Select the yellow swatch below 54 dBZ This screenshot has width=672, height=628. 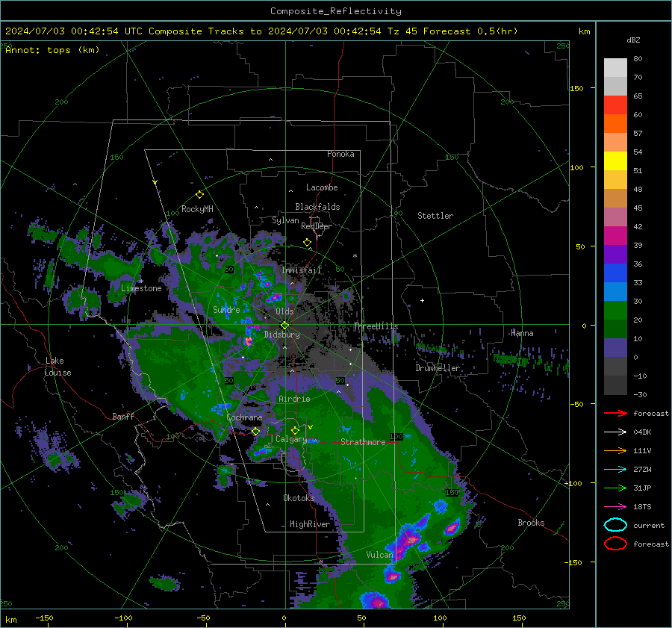point(615,161)
